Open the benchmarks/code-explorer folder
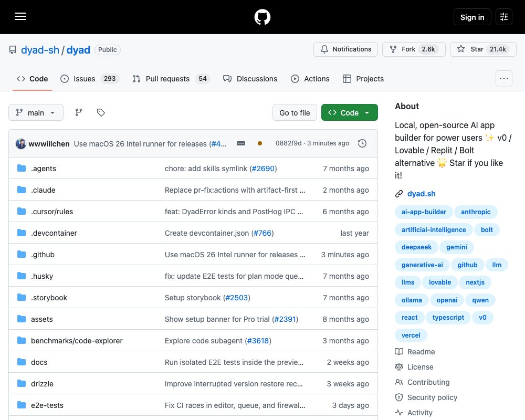 (x=77, y=341)
